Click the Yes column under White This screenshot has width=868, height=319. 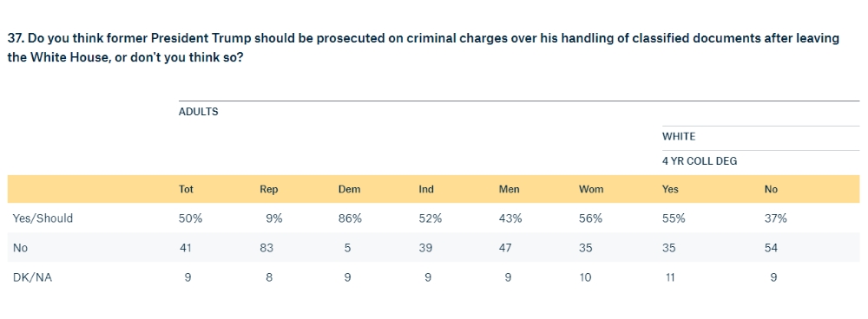coord(670,189)
